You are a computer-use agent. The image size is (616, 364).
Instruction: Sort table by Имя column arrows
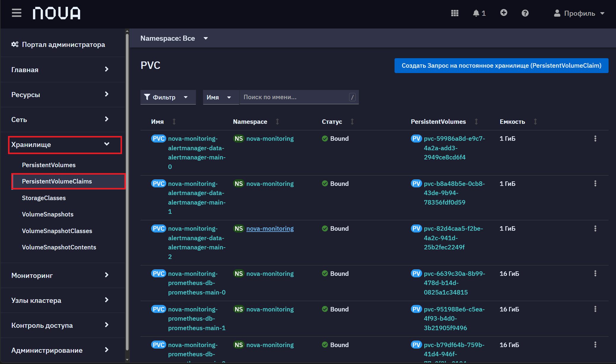tap(174, 121)
